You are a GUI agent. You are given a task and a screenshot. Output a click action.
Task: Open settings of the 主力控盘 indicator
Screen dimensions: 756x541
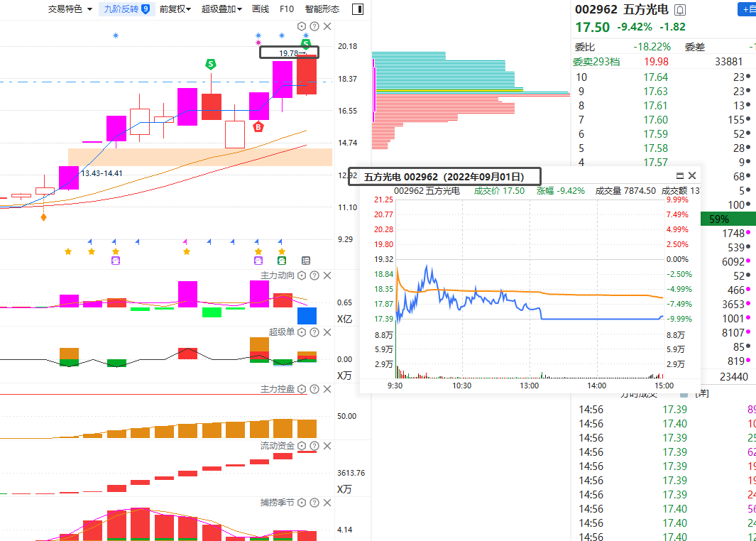pos(302,389)
